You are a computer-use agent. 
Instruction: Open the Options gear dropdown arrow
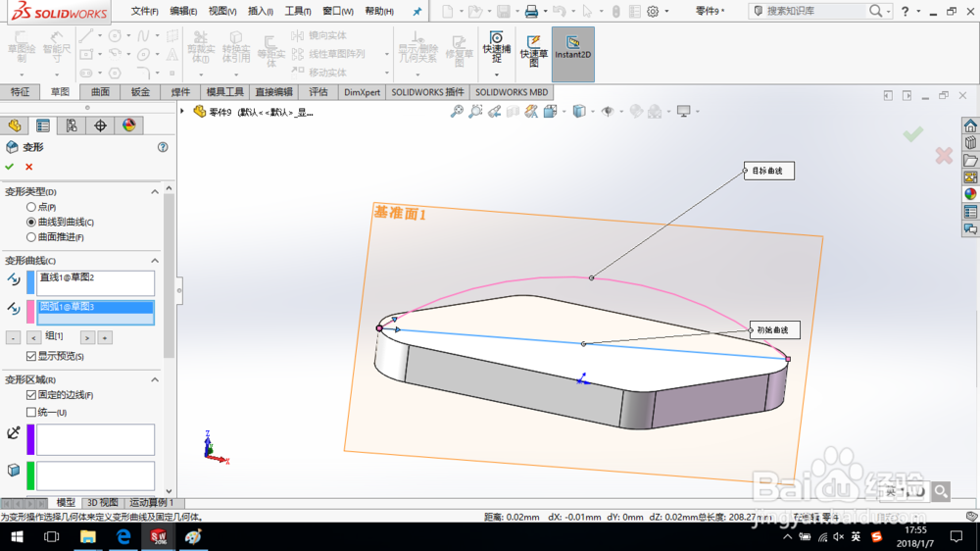pyautogui.click(x=666, y=11)
